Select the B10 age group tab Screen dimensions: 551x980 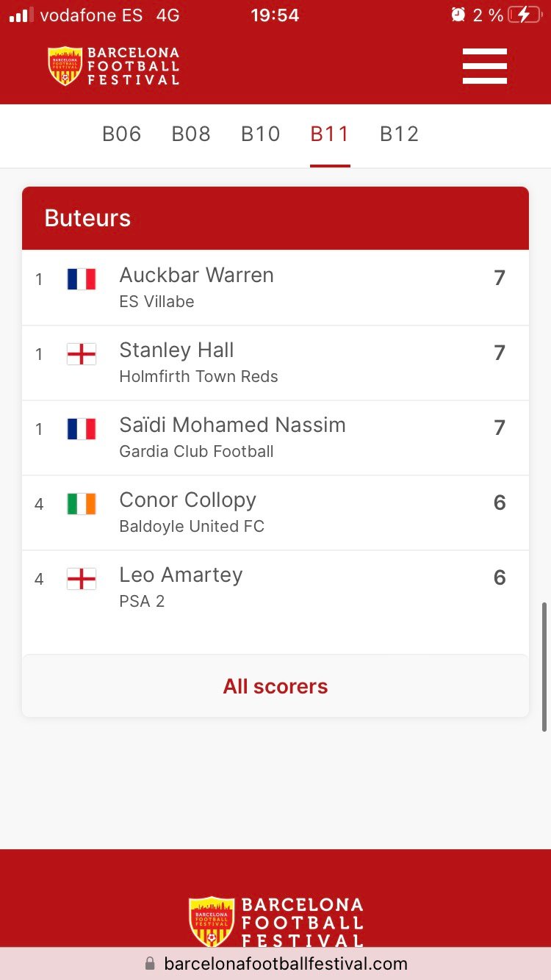(x=261, y=134)
